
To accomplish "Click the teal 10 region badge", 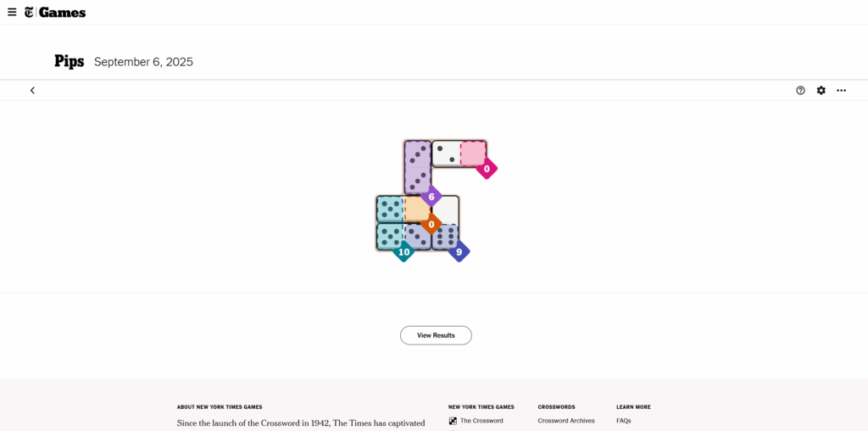I will 403,252.
